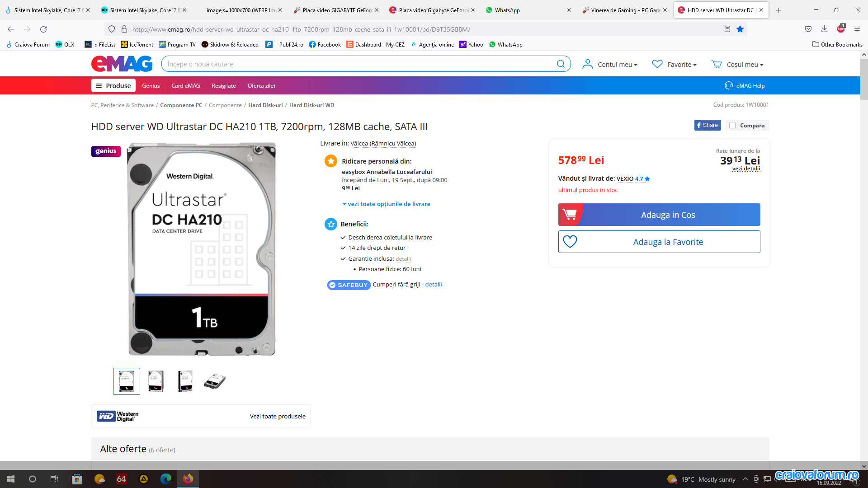Open the Produse hamburger menu

point(113,85)
